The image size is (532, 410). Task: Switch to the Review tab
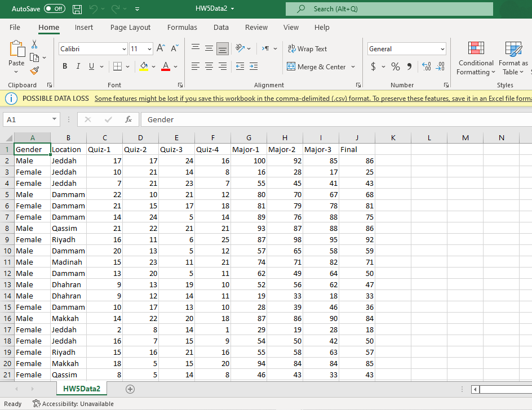(x=256, y=28)
